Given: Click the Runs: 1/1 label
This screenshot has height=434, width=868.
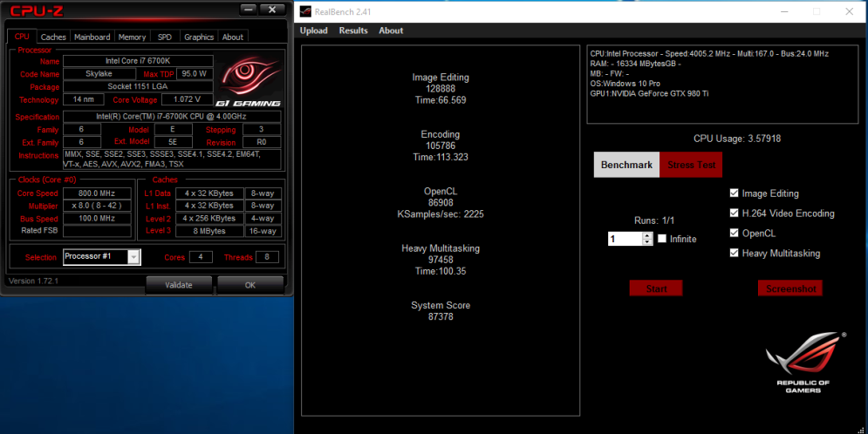Looking at the screenshot, I should [x=654, y=220].
